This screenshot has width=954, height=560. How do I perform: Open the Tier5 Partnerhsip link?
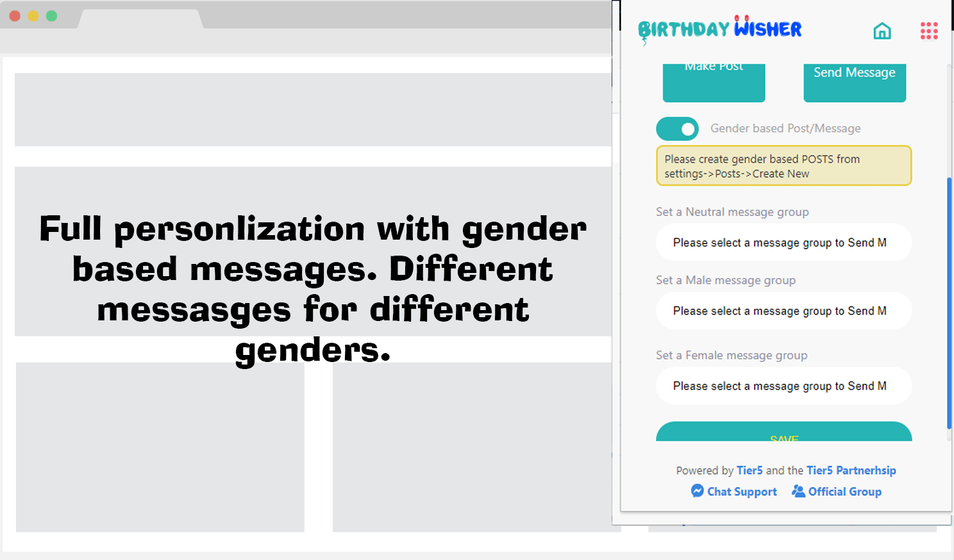[851, 470]
